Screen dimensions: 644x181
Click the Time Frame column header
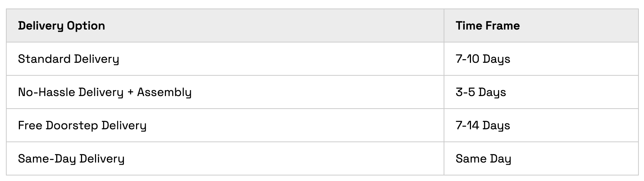[x=487, y=26]
